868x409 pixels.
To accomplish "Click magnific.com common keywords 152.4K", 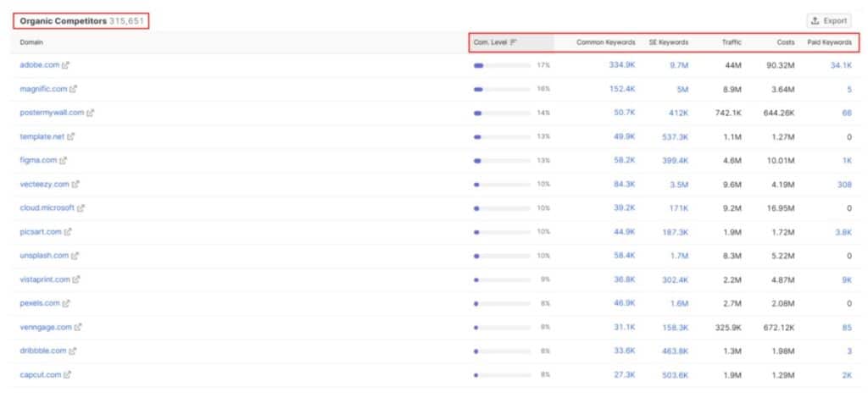I will 622,89.
